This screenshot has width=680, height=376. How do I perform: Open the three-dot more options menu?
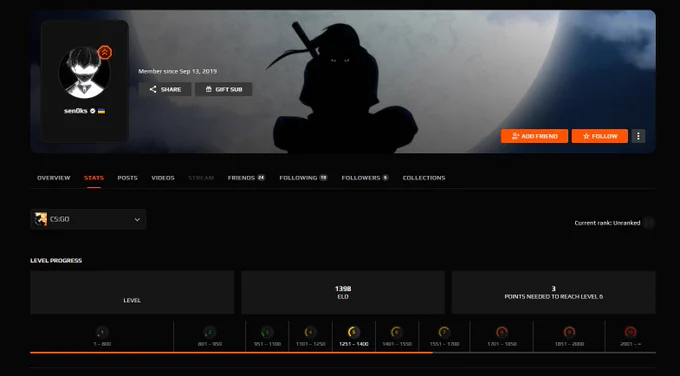pos(638,136)
